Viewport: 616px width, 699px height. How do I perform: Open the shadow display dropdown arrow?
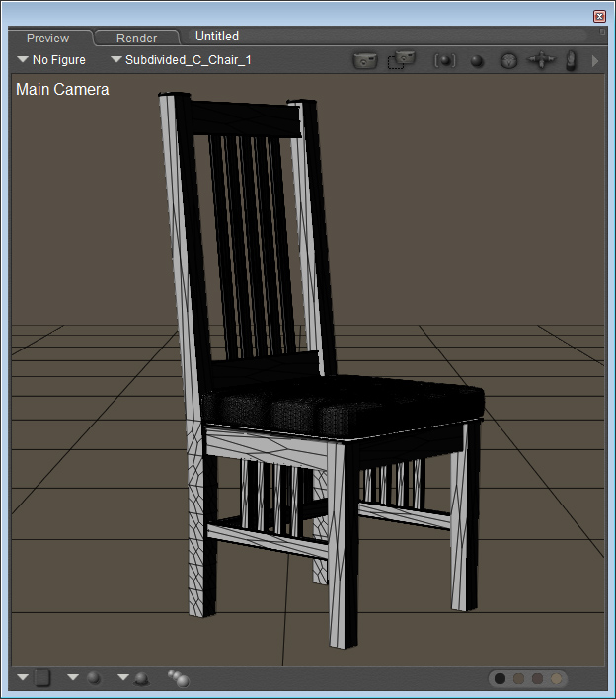(x=123, y=677)
